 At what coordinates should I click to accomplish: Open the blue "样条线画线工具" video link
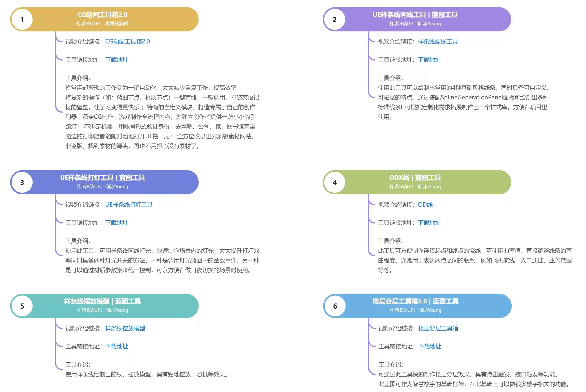438,42
